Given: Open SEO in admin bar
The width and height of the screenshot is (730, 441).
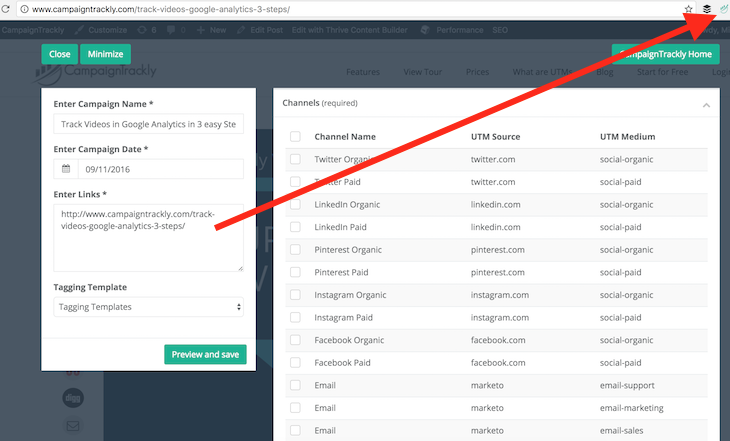Looking at the screenshot, I should (500, 30).
